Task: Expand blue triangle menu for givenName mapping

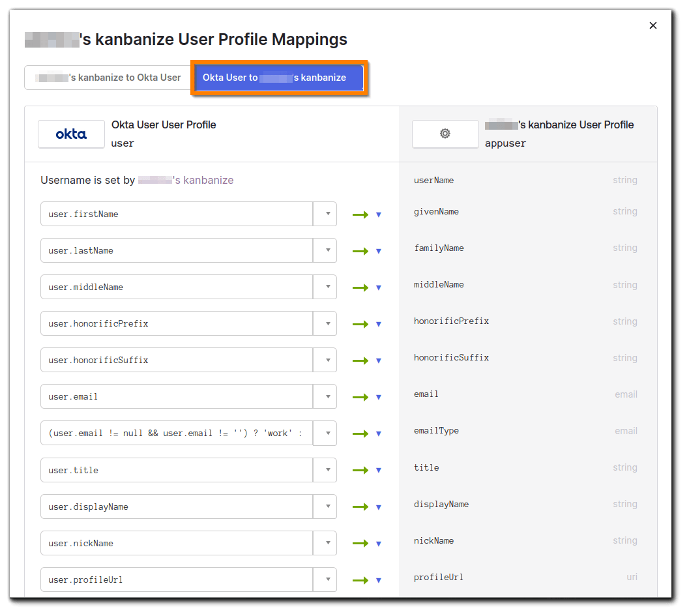Action: 378,215
